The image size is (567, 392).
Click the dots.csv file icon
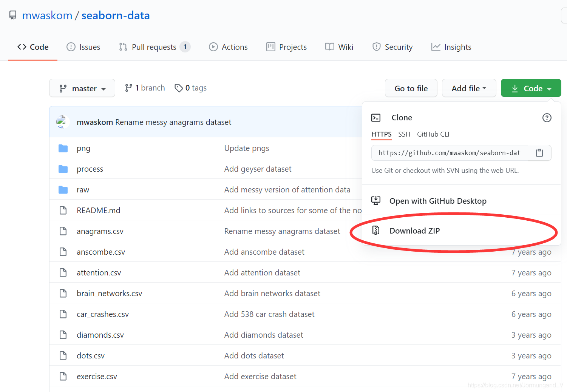click(63, 355)
